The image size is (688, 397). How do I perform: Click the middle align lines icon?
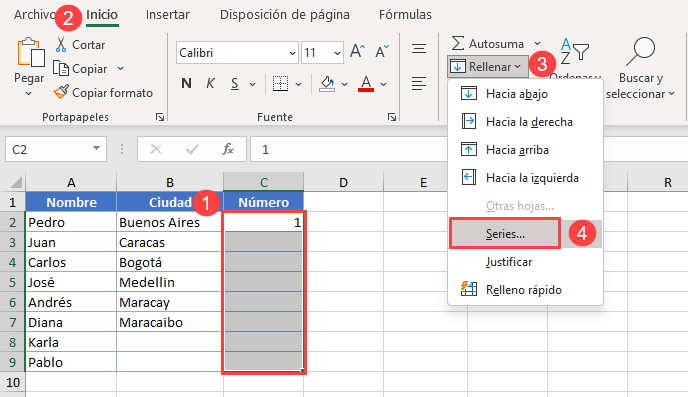(419, 48)
